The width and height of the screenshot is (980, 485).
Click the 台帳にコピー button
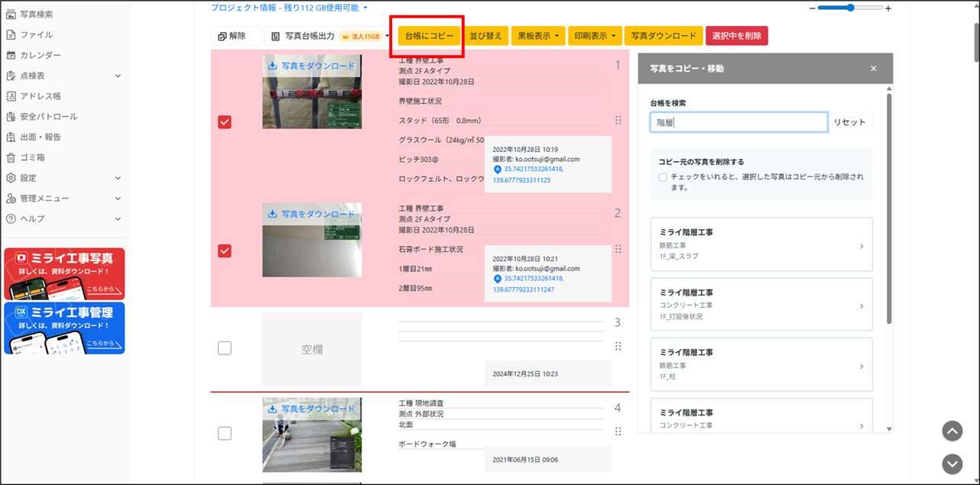430,36
